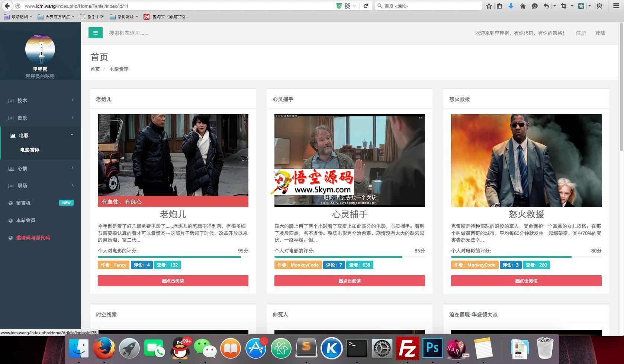Click the 95分 rating progress bar
The height and width of the screenshot is (364, 624).
coord(173,257)
